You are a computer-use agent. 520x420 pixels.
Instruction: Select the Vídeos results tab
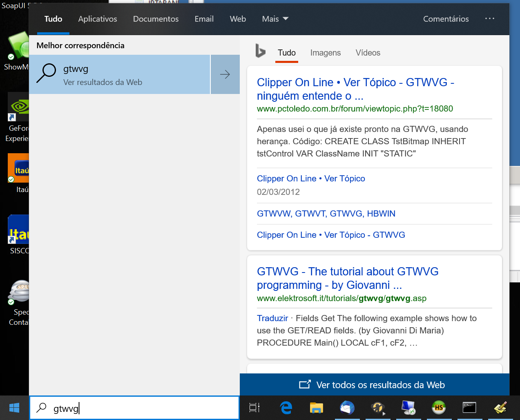[x=368, y=53]
